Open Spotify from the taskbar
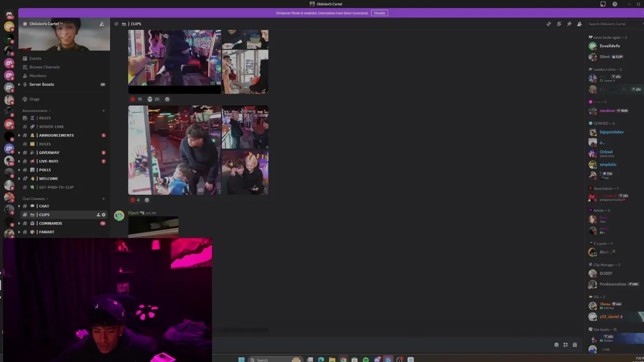Screen dimensions: 644x362 (366, 359)
